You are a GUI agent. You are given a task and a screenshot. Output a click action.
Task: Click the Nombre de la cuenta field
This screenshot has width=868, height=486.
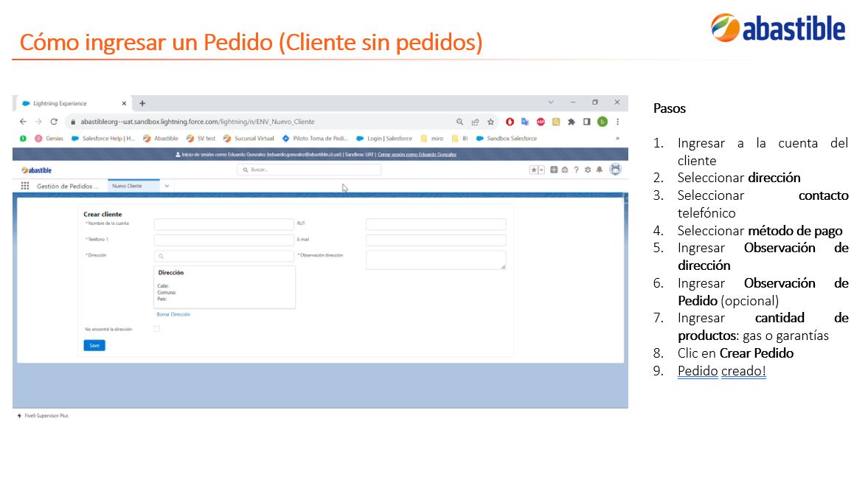(x=223, y=224)
